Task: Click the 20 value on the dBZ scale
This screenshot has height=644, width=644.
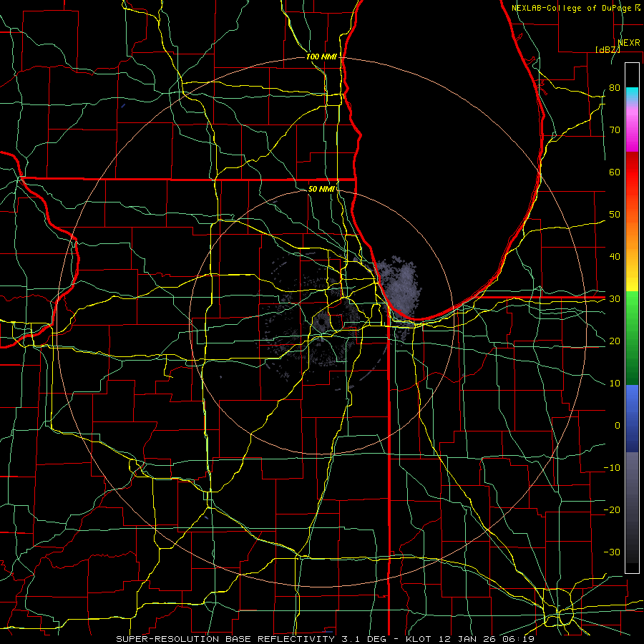Action: [x=615, y=341]
